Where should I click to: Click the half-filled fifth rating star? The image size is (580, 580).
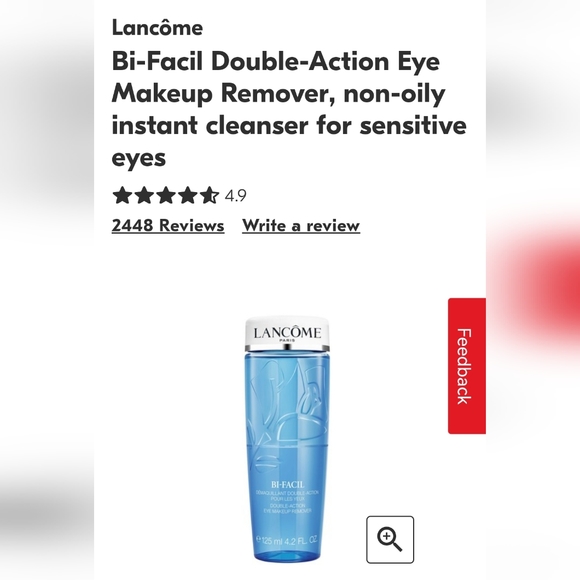pyautogui.click(x=209, y=195)
